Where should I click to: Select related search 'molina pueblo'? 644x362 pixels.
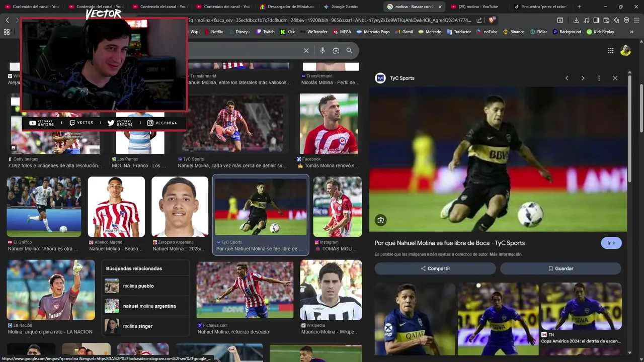146,286
